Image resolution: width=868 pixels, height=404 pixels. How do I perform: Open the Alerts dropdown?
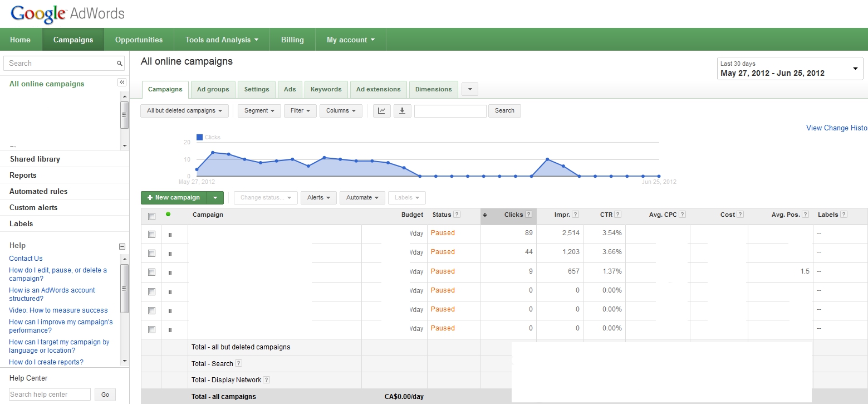click(x=318, y=198)
